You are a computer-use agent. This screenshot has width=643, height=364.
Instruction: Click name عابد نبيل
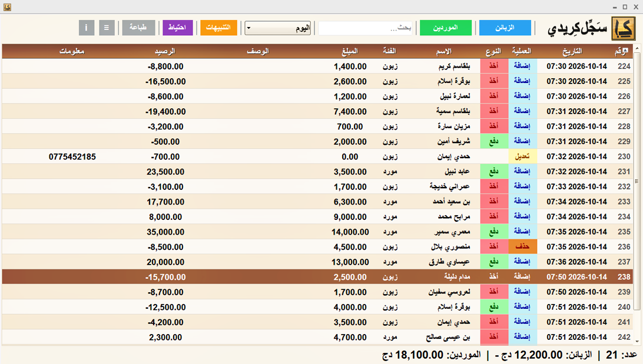click(x=458, y=172)
